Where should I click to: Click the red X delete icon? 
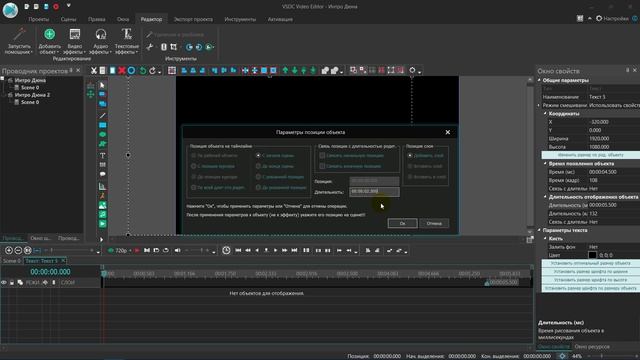122,71
